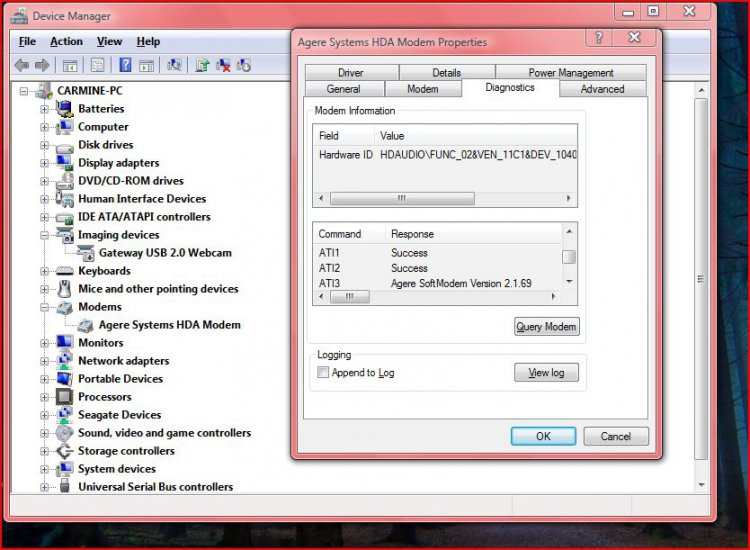Screen dimensions: 750x550
Task: Click the Command list horizontal scrollbar thumb
Action: coord(350,297)
